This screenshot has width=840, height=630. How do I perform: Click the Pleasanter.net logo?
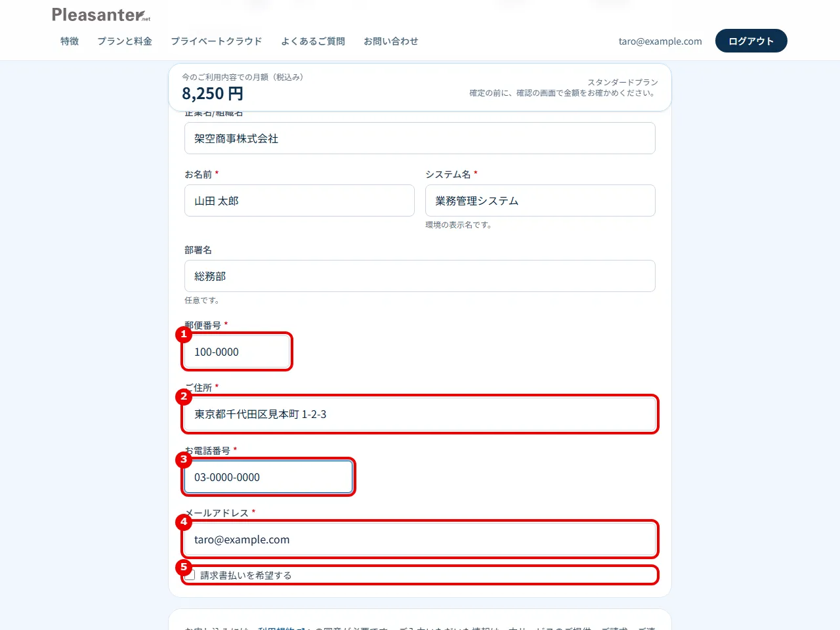click(x=101, y=14)
